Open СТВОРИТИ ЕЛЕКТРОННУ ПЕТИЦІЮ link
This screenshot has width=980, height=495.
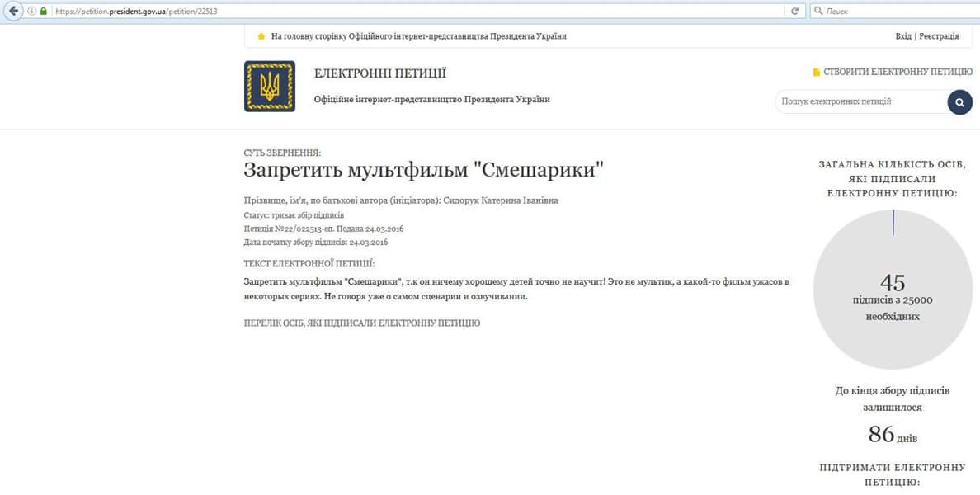pyautogui.click(x=898, y=72)
